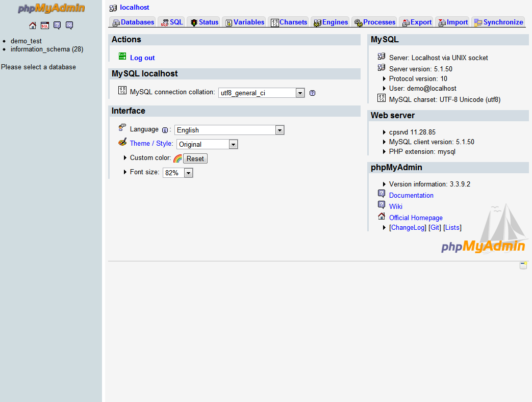The height and width of the screenshot is (402, 532).
Task: Click the 'Interface' section heading
Action: [x=128, y=111]
